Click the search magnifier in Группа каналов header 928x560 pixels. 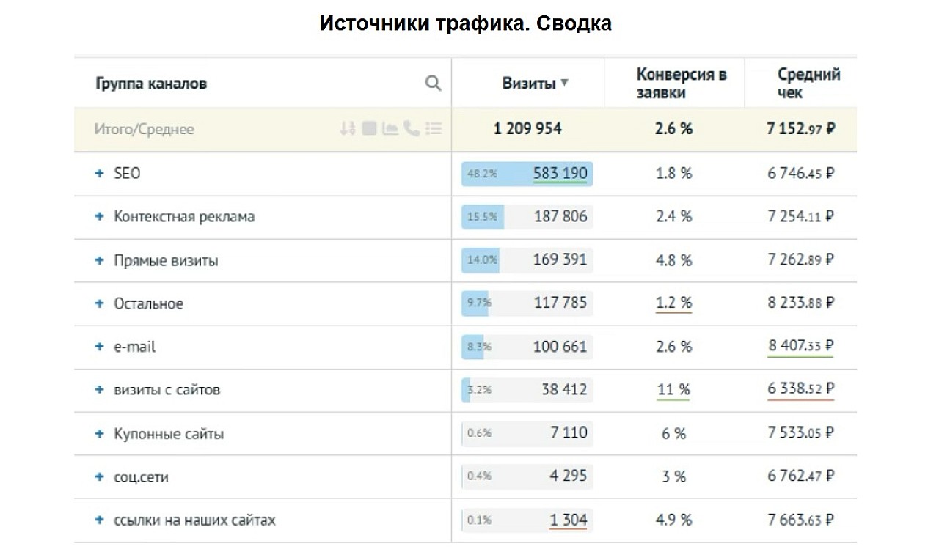point(433,84)
